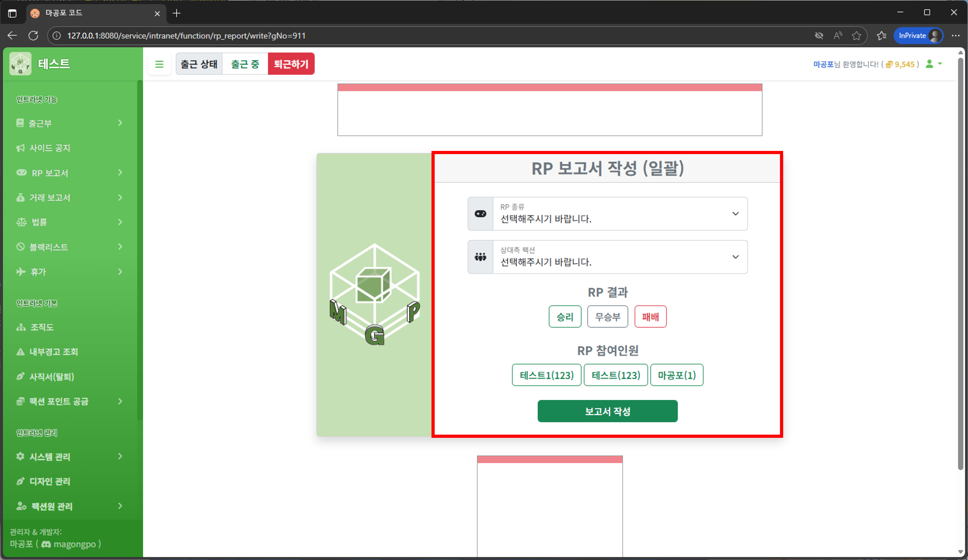Select 승리 as the RP result
This screenshot has height=560, width=968.
pyautogui.click(x=565, y=317)
